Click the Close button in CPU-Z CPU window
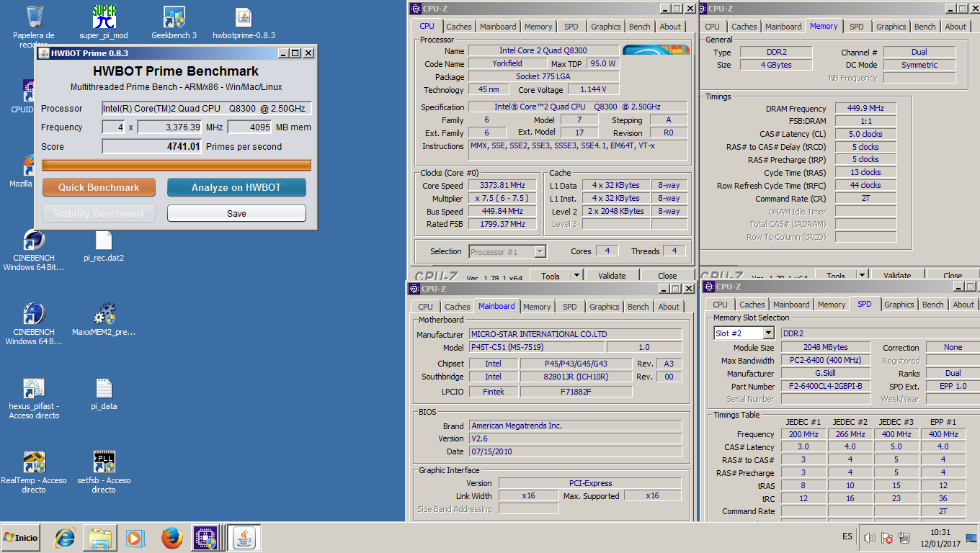Screen dimensions: 980x553 coord(667,275)
